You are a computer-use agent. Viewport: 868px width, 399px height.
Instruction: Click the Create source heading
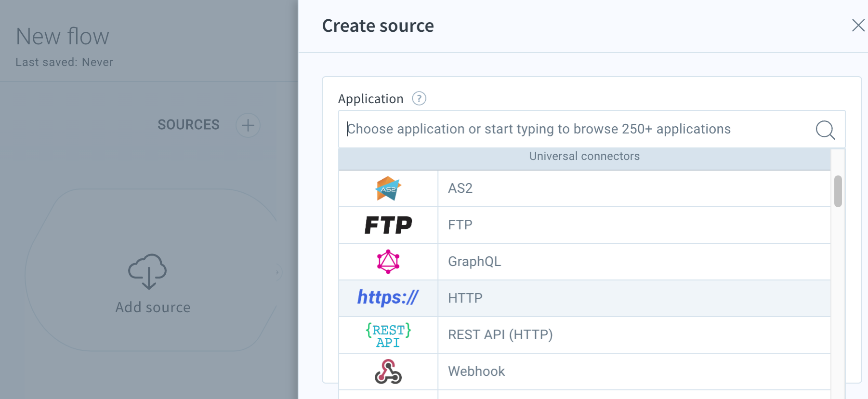(378, 26)
